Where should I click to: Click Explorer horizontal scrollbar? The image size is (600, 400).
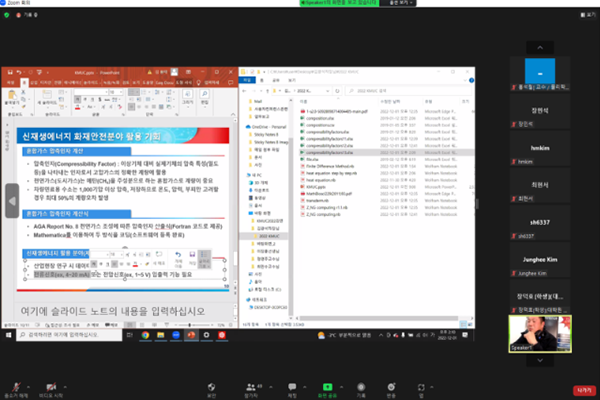[x=379, y=318]
